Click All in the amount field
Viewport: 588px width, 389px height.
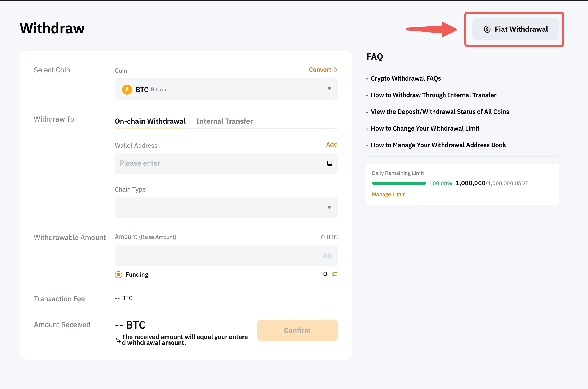pos(327,256)
